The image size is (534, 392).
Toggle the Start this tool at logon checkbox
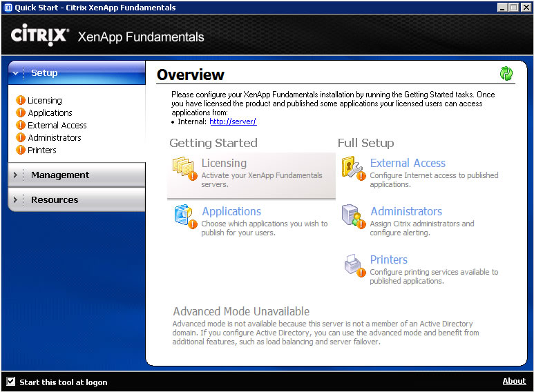[x=11, y=382]
